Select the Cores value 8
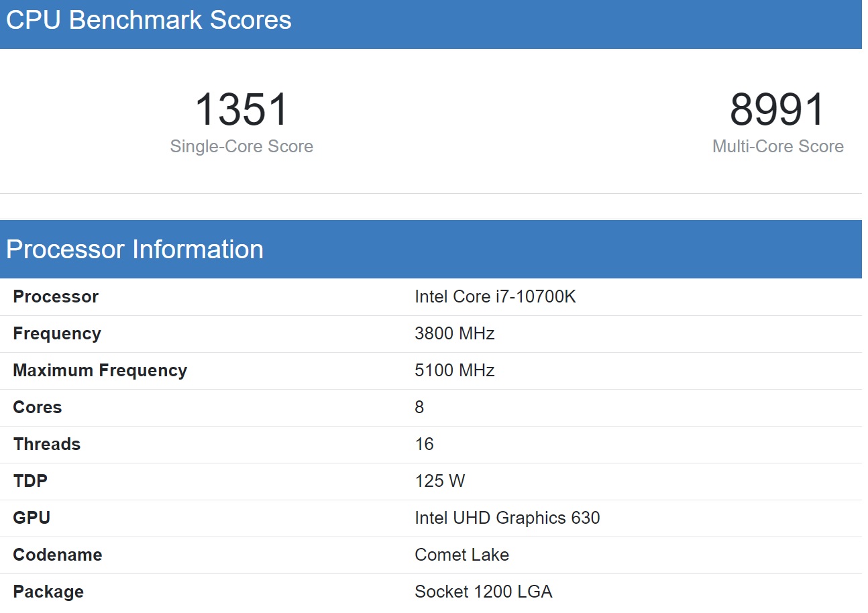868x613 pixels. pyautogui.click(x=419, y=407)
